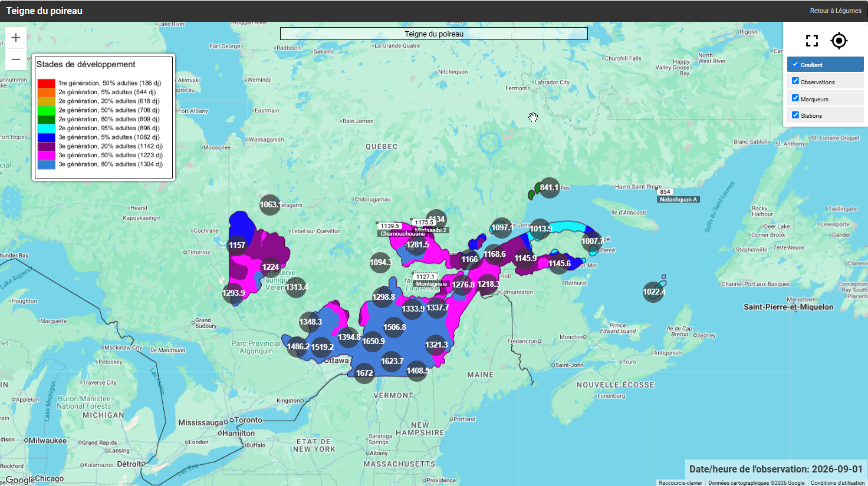Select the 1672 station marker
The image size is (868, 486).
point(364,373)
